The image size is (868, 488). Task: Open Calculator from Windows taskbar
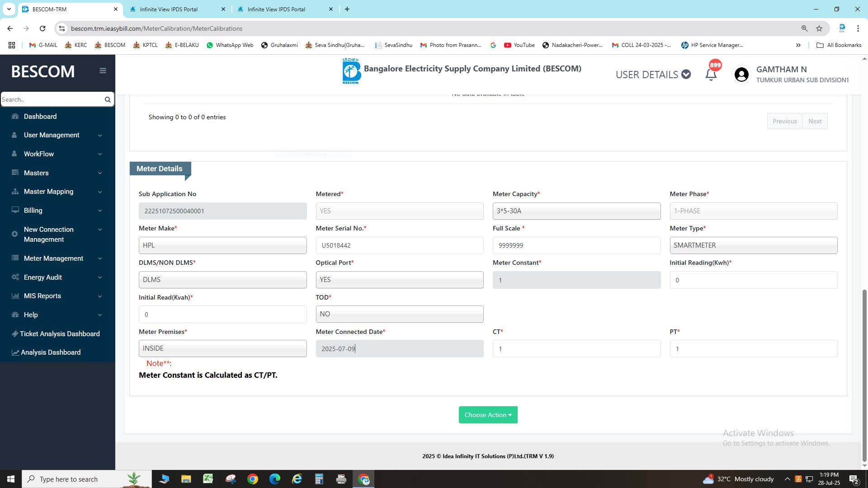tap(319, 479)
